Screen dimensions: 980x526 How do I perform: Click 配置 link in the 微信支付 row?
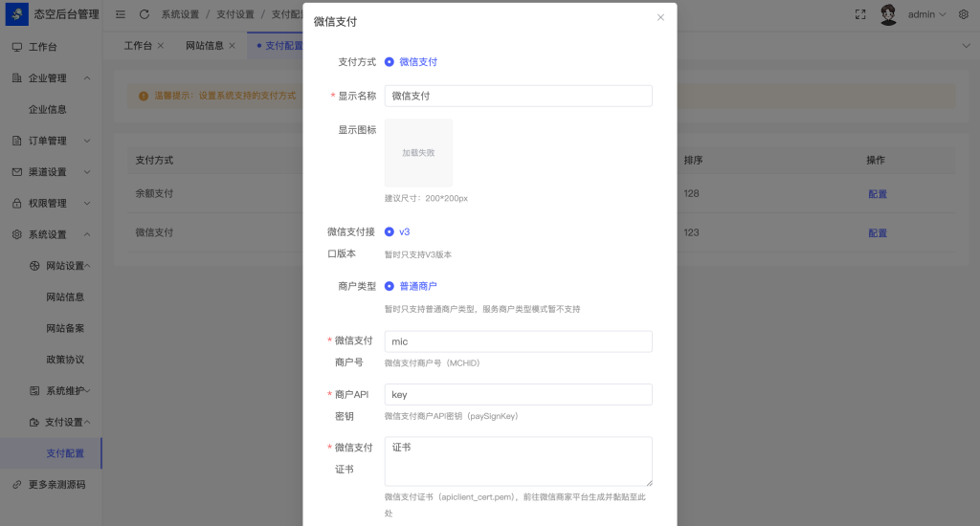[878, 232]
